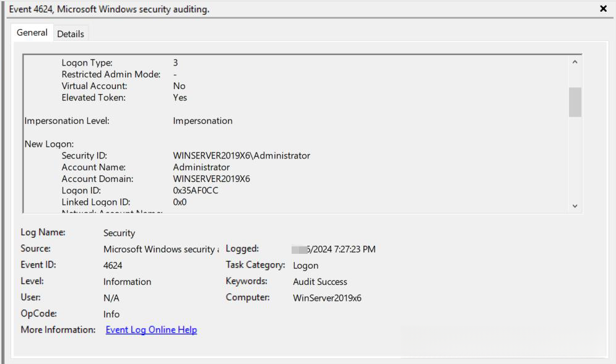Click the Restricted Admin Mode label

[x=111, y=75]
